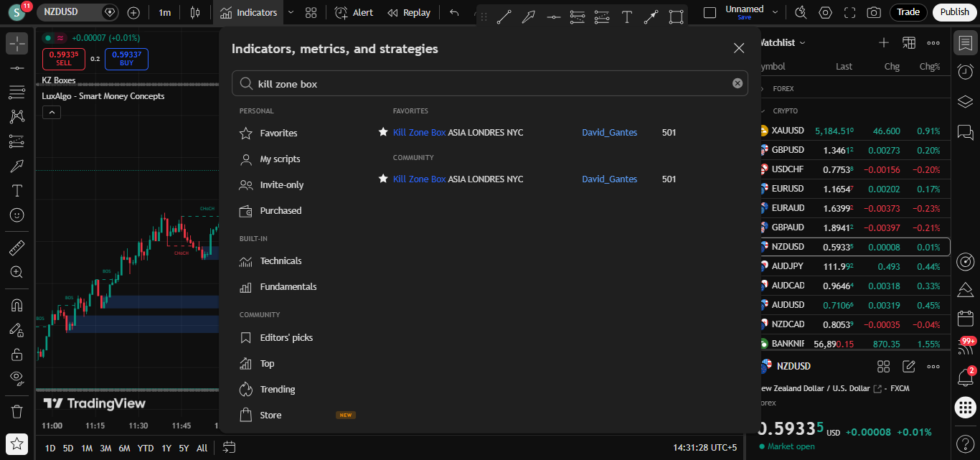Click the red SELL price button
The height and width of the screenshot is (460, 980).
tap(64, 59)
